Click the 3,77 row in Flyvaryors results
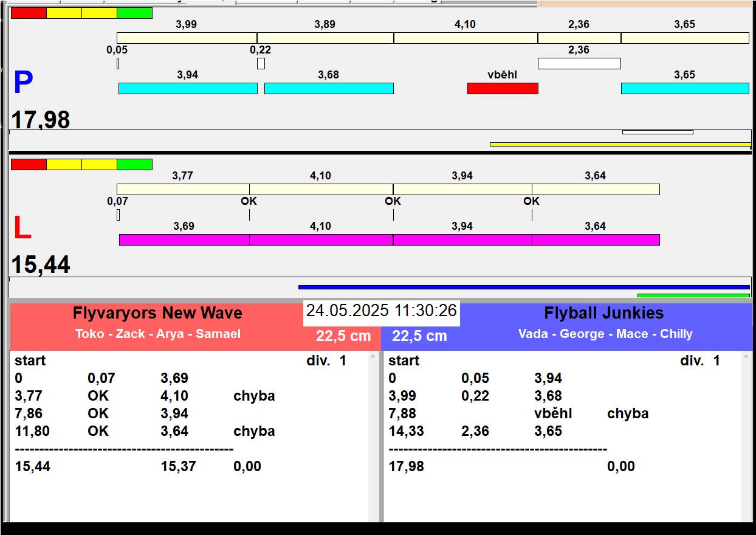This screenshot has width=756, height=535. point(145,396)
